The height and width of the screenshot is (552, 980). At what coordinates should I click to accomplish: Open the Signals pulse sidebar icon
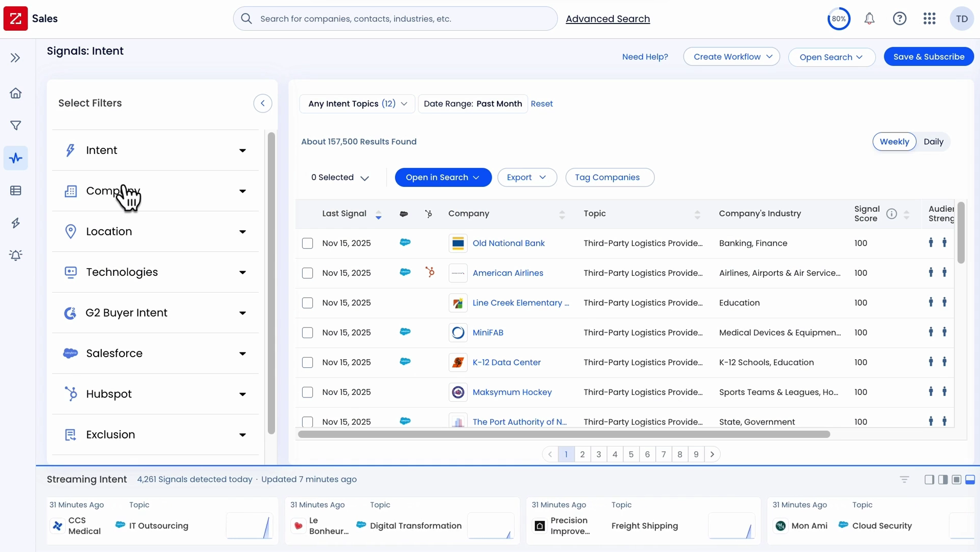pyautogui.click(x=16, y=158)
